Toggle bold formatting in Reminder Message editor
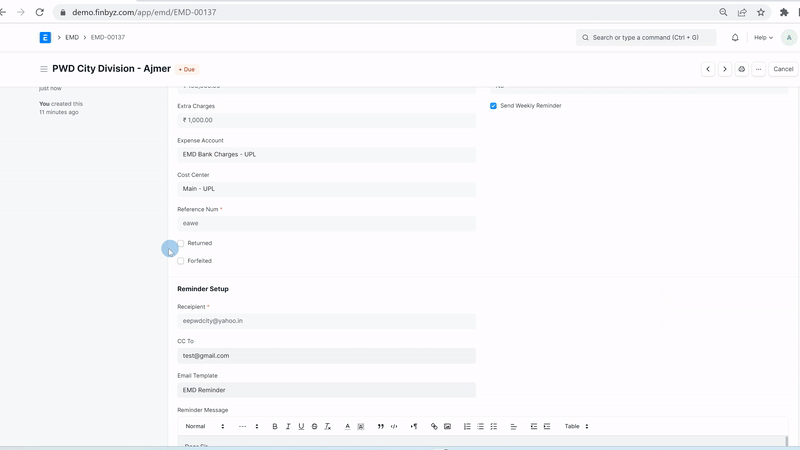Screen dimensions: 800x450 click(x=275, y=426)
